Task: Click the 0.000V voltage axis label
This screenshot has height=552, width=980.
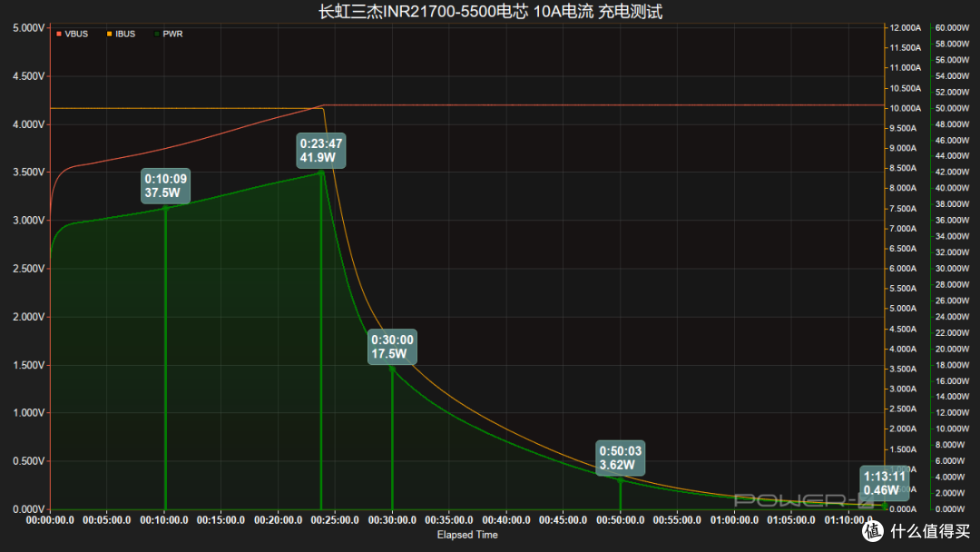Action: coord(29,508)
